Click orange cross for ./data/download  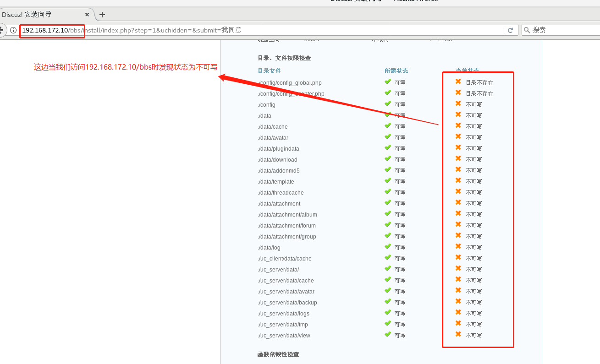(x=458, y=158)
